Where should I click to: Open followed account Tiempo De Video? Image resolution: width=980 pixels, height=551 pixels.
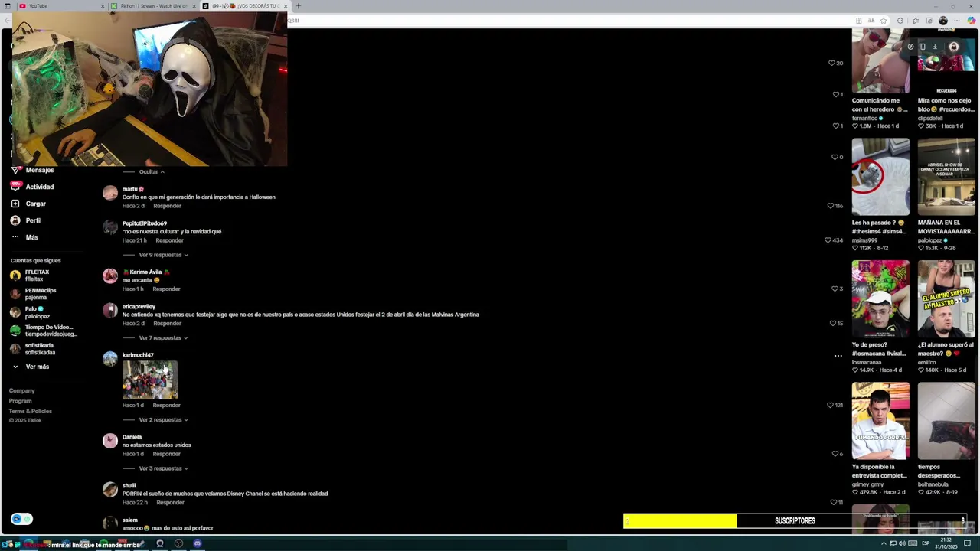pyautogui.click(x=43, y=331)
